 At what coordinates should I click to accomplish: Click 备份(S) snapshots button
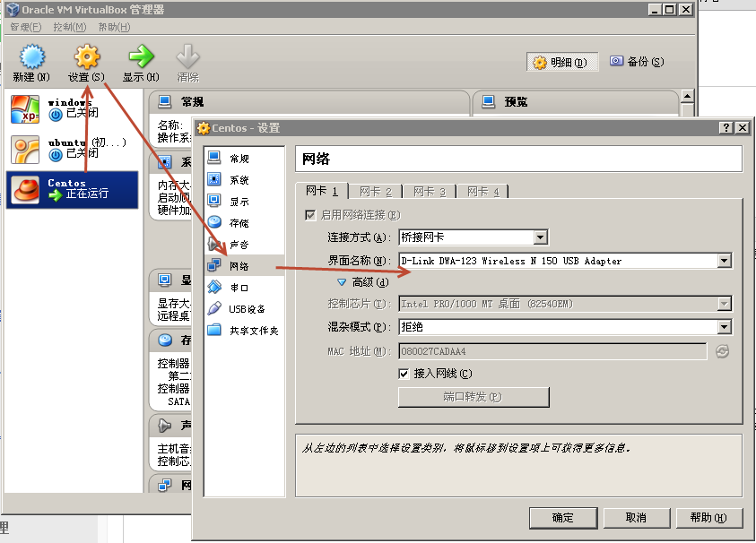pos(638,62)
